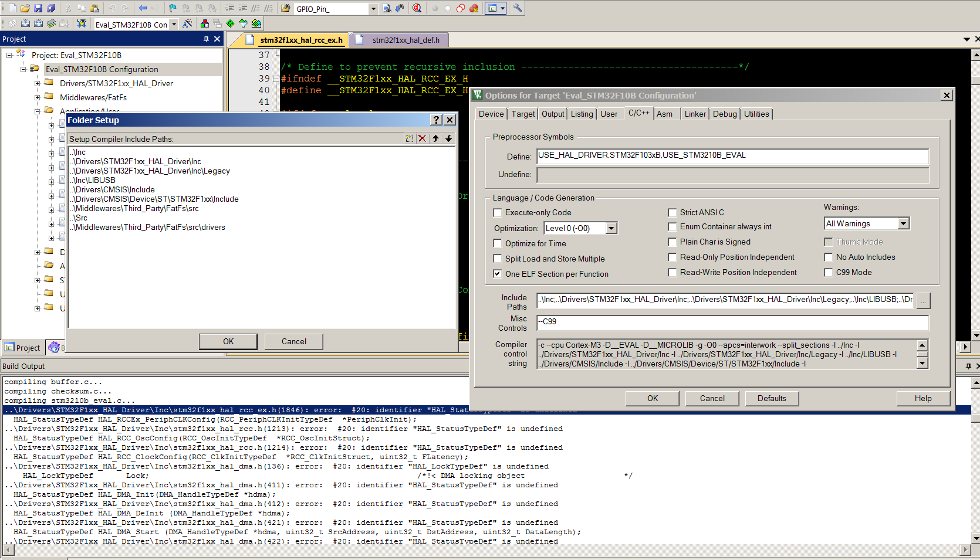Click the Download LOAD icon
Viewport: 980px width, 560px height.
[x=82, y=23]
